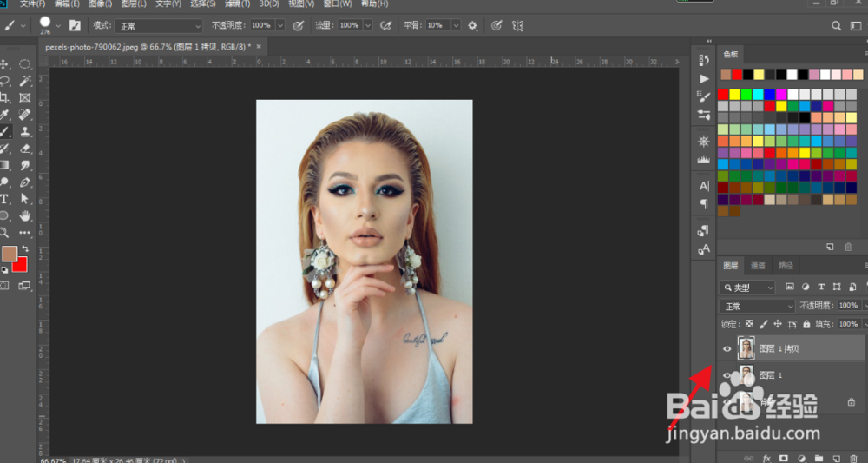Add layer mask button
The width and height of the screenshot is (868, 463).
783,459
